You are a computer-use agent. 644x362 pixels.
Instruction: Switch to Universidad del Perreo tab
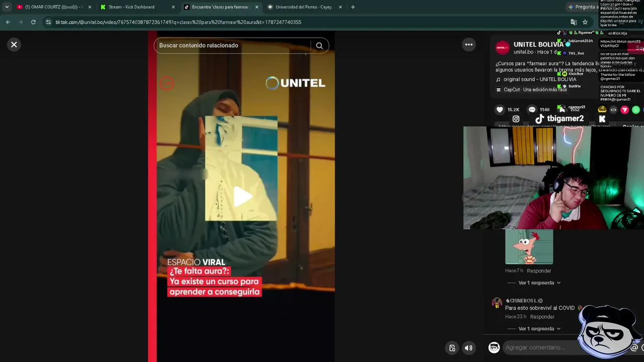click(x=304, y=7)
